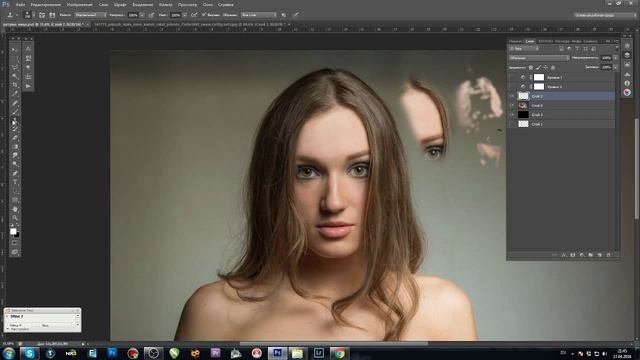The height and width of the screenshot is (360, 640).
Task: Show the second adjustment layer
Action: tap(512, 87)
